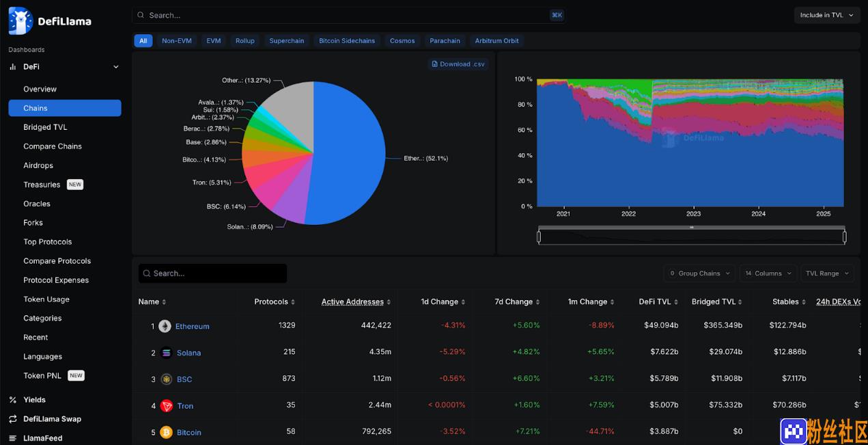Image resolution: width=868 pixels, height=445 pixels.
Task: Sort by Bridged TVL sort arrows
Action: (740, 302)
